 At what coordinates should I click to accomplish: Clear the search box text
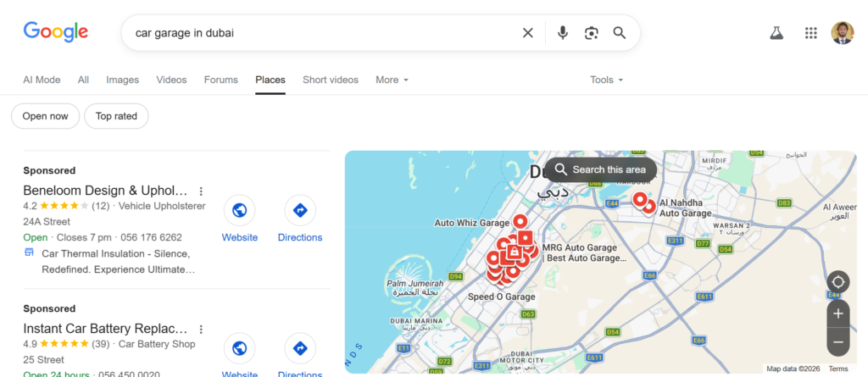[x=527, y=33]
